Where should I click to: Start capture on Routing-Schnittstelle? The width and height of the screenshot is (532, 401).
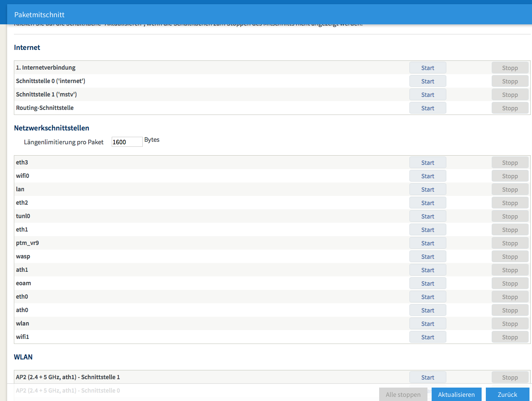pyautogui.click(x=427, y=108)
